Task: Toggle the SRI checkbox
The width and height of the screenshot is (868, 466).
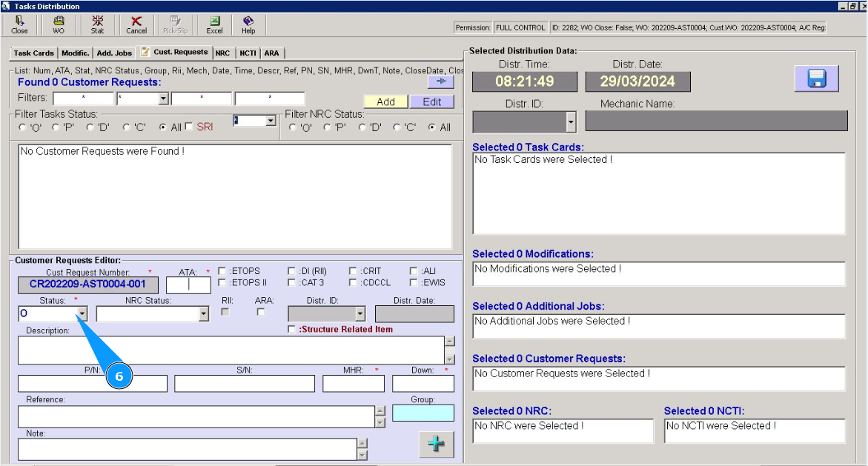Action: point(189,127)
